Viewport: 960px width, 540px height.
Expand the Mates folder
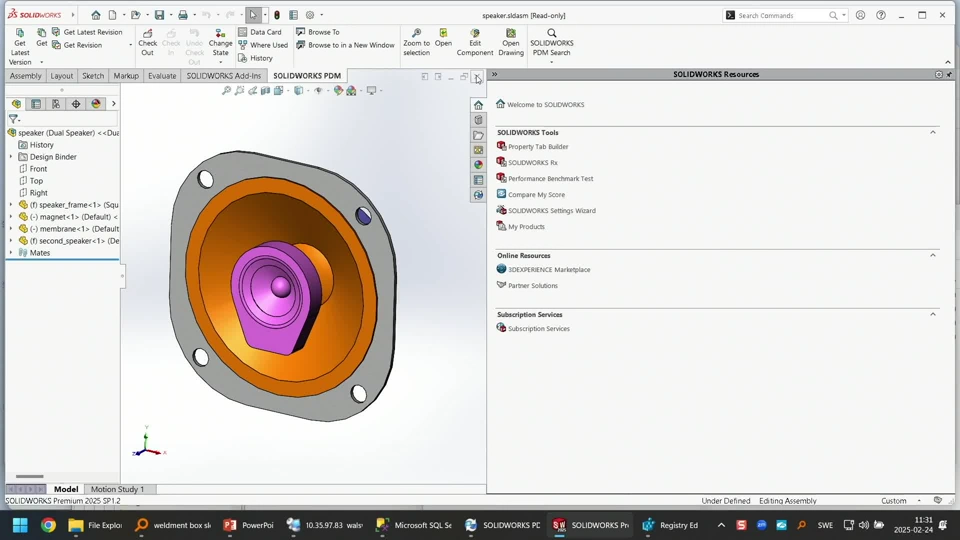[x=10, y=252]
